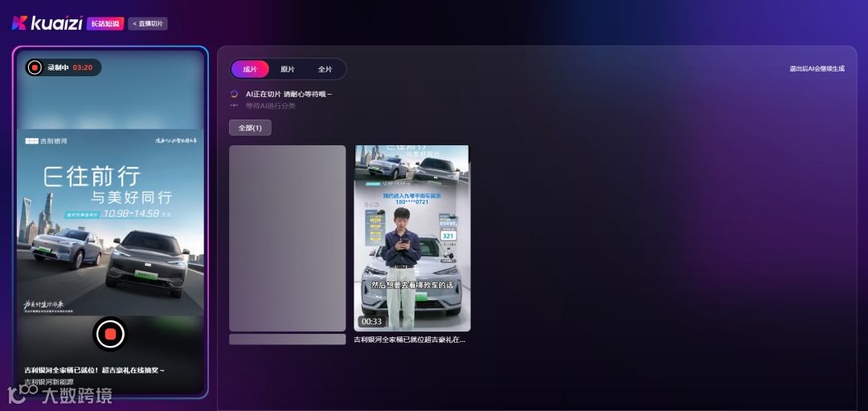Click the 退出后AI会继续生成 notice
The image size is (868, 411).
tap(817, 69)
